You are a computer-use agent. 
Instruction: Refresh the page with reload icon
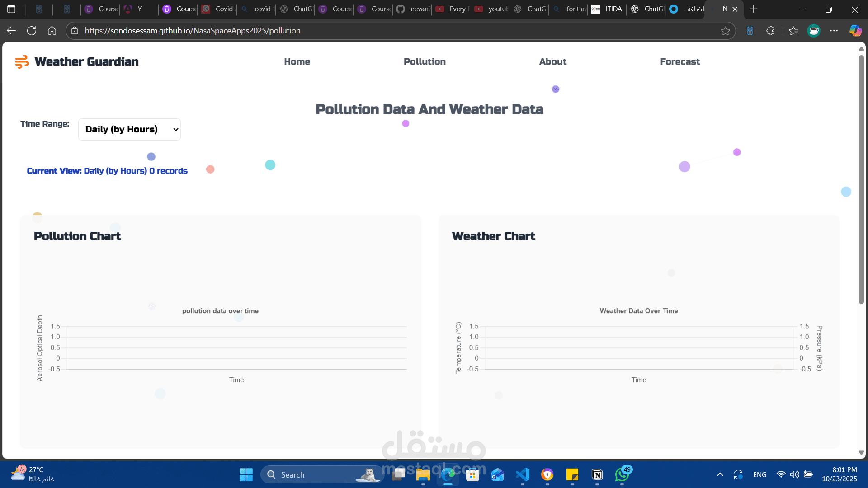click(32, 31)
